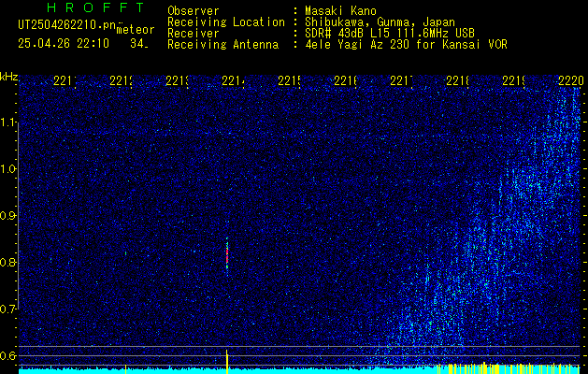Click the vertical gray frequency range bar

tap(18, 214)
